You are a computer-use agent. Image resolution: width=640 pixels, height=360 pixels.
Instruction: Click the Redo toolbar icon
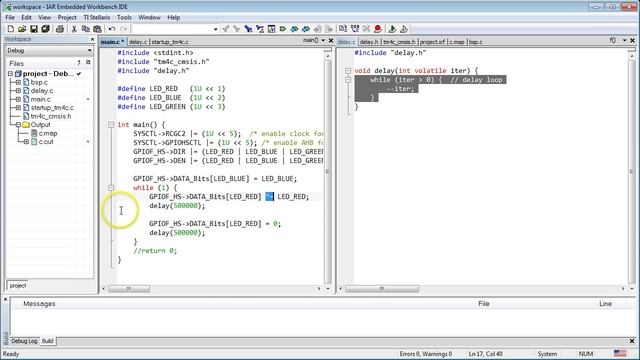coord(124,29)
